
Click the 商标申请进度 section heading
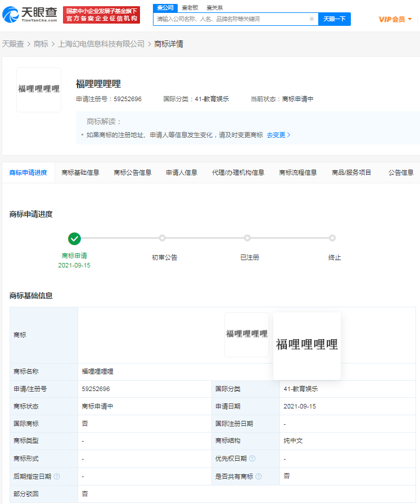point(31,214)
